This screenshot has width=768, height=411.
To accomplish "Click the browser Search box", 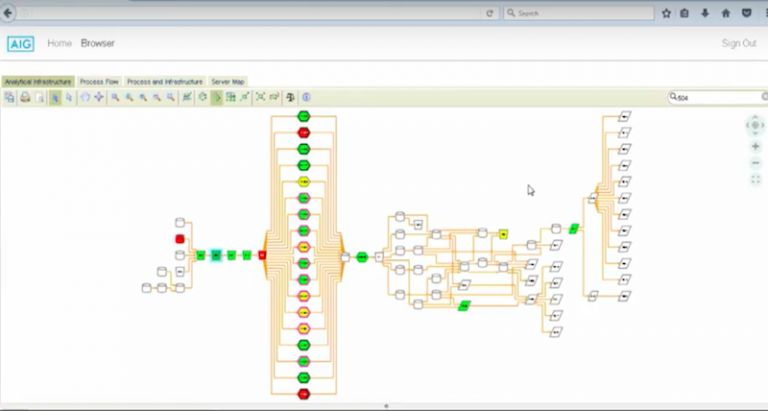I will click(x=580, y=13).
